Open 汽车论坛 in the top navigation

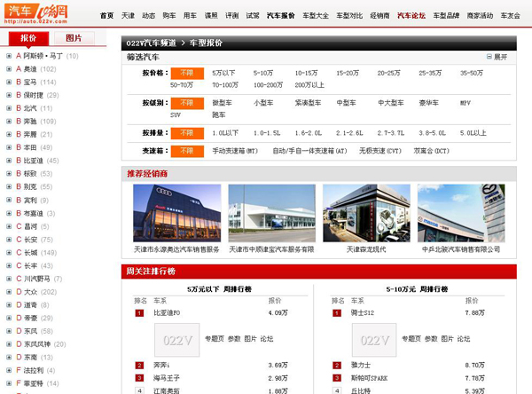[x=411, y=16]
